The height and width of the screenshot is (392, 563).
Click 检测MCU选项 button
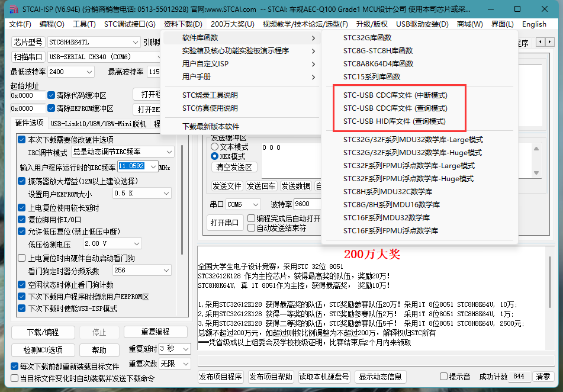pyautogui.click(x=43, y=350)
